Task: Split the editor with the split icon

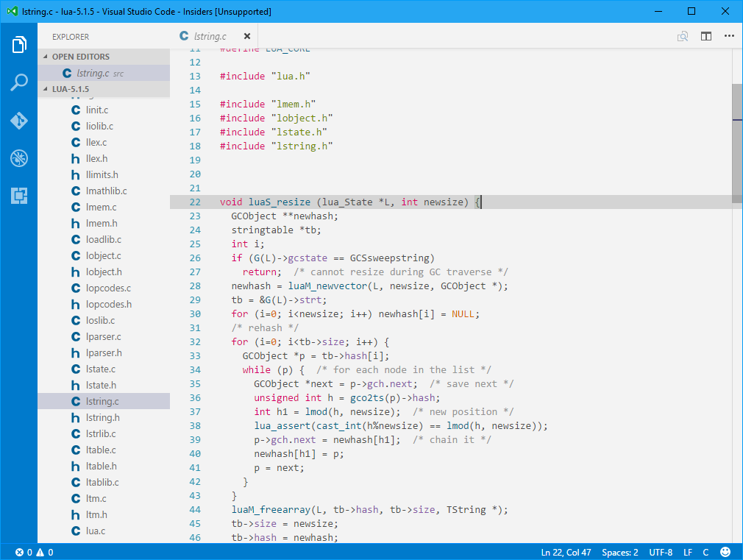Action: (706, 36)
